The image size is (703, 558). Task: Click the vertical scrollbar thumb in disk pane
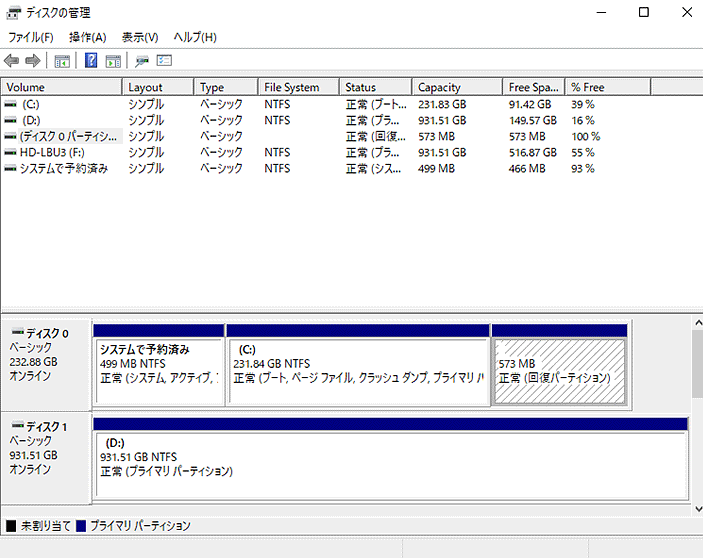[x=698, y=363]
